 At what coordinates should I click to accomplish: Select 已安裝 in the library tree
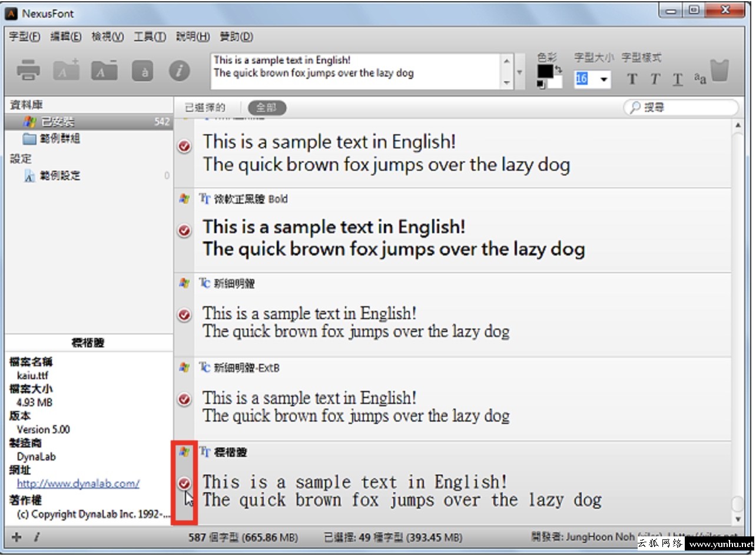tap(88, 122)
